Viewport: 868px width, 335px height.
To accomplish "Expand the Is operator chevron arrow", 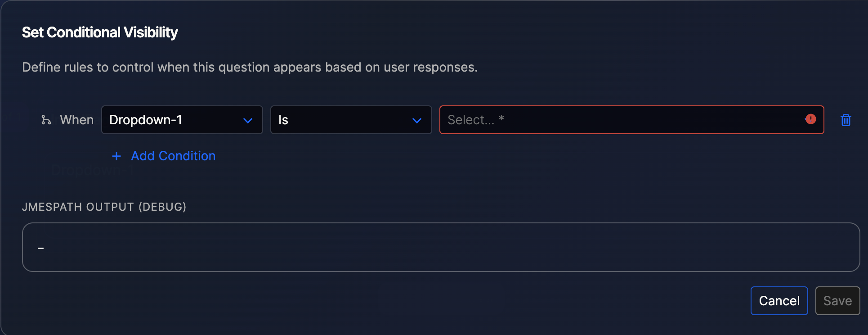I will pyautogui.click(x=416, y=121).
